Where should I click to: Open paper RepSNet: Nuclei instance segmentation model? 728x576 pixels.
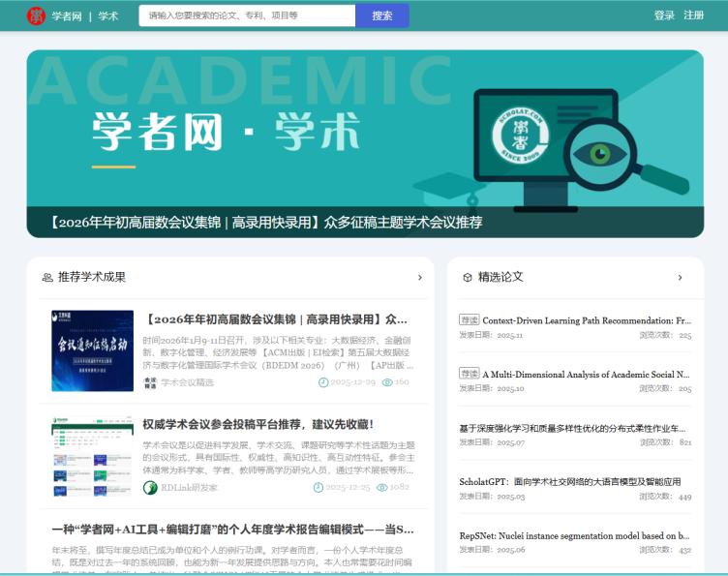574,535
